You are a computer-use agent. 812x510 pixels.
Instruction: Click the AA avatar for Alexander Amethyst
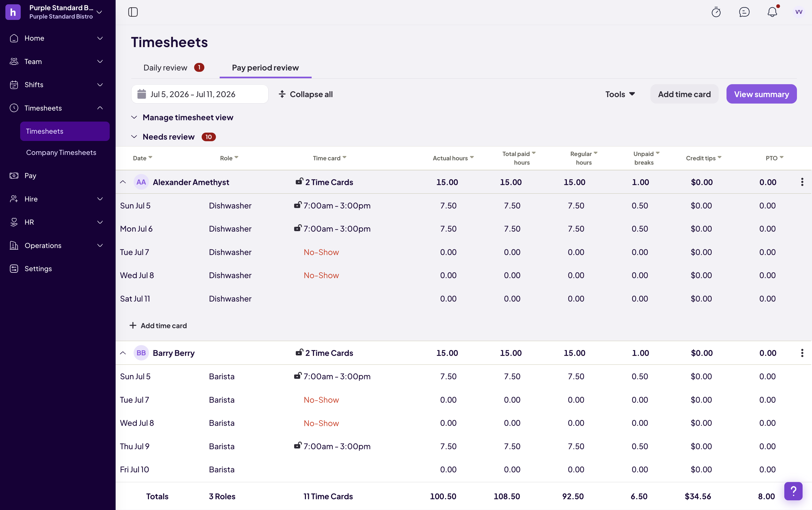coord(141,182)
